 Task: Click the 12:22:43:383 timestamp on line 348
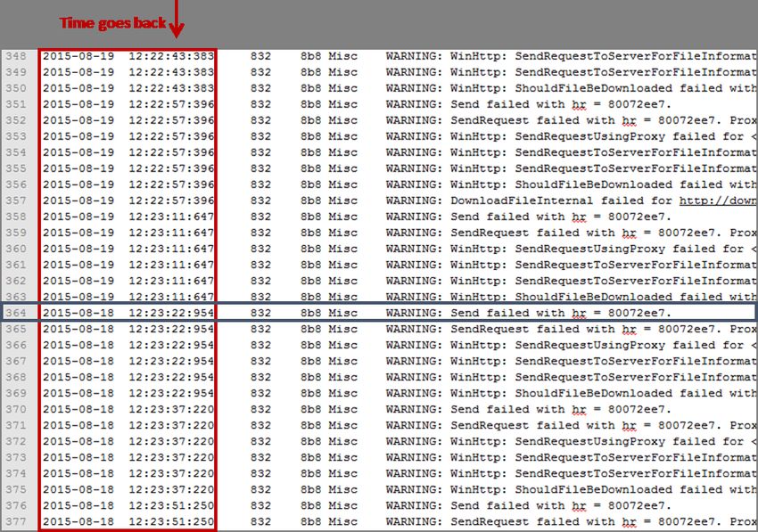click(x=171, y=56)
